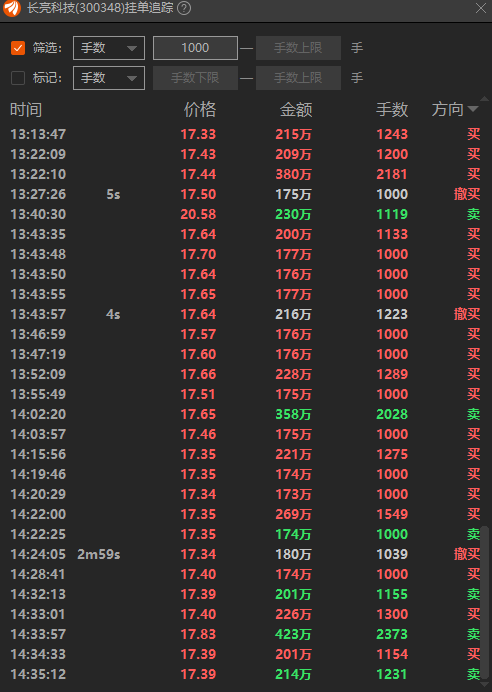The image size is (492, 692).
Task: Click the 筛选 手数上限 input field
Action: pyautogui.click(x=298, y=48)
